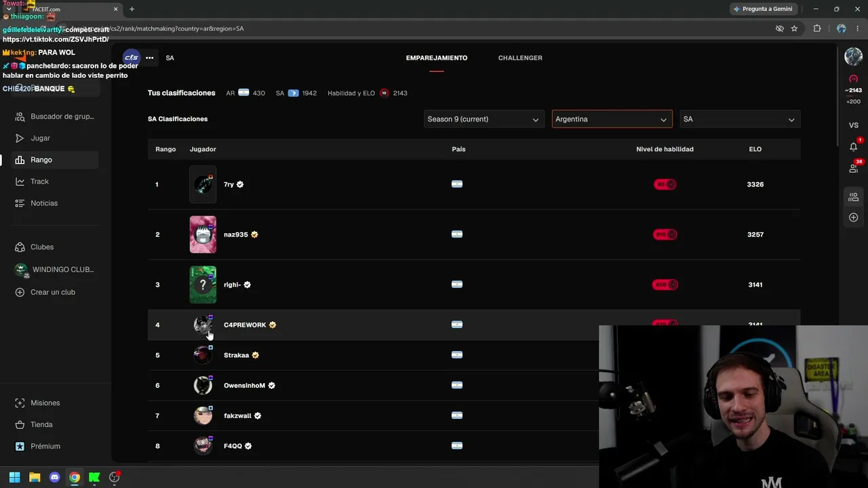Open the Windows Start menu
Screen dimensions: 868x488
click(14, 477)
